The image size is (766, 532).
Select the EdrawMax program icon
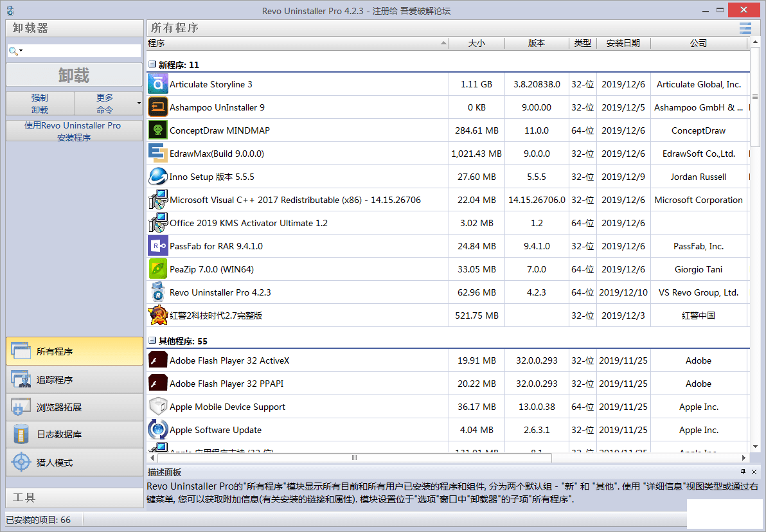(x=158, y=154)
